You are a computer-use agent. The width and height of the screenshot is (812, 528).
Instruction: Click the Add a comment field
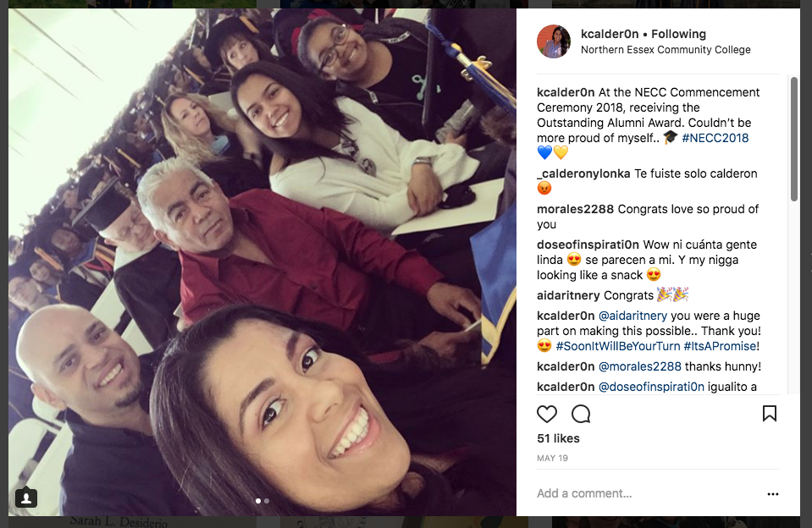[x=648, y=494]
